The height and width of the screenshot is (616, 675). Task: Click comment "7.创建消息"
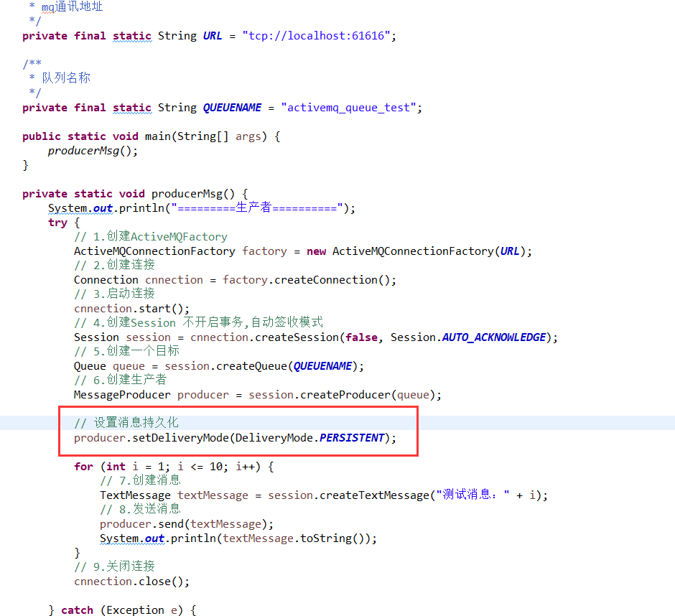pos(140,480)
